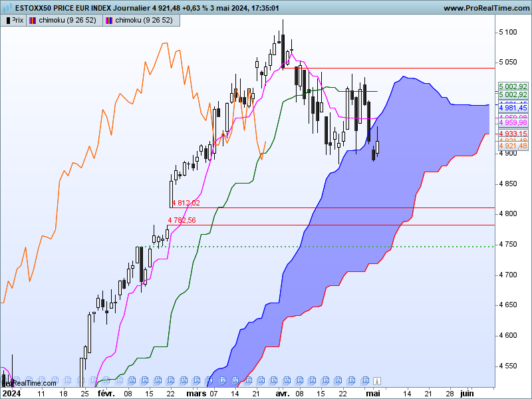
Task: Click the info icon at chart bottom
Action: tap(377, 380)
